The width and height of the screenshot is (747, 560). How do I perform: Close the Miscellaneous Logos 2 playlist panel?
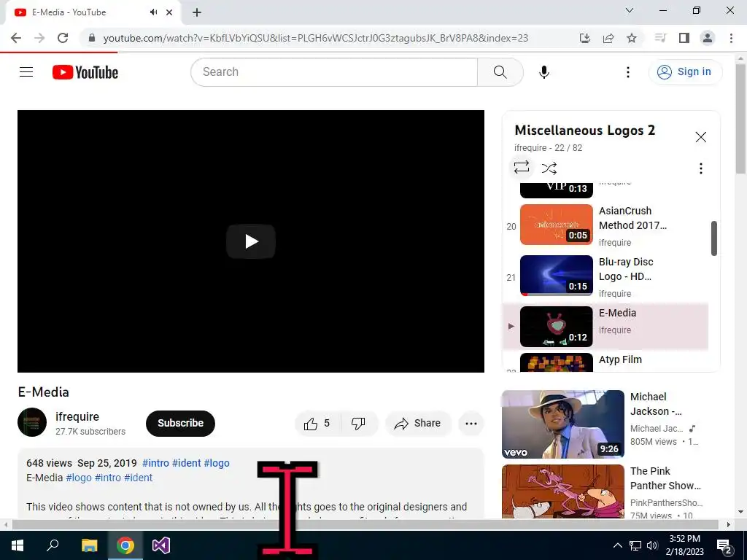point(701,137)
